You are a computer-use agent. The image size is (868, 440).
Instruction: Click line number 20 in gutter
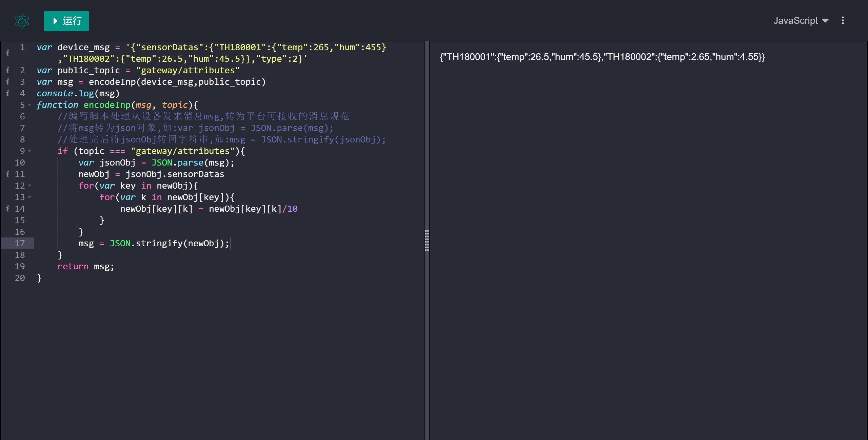coord(20,278)
